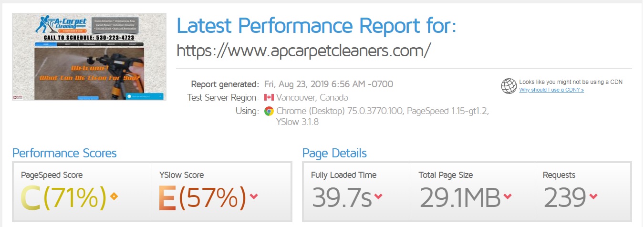Screen dimensions: 644x227
Task: Click the red down arrow beside YSlow grade
Action: point(254,196)
